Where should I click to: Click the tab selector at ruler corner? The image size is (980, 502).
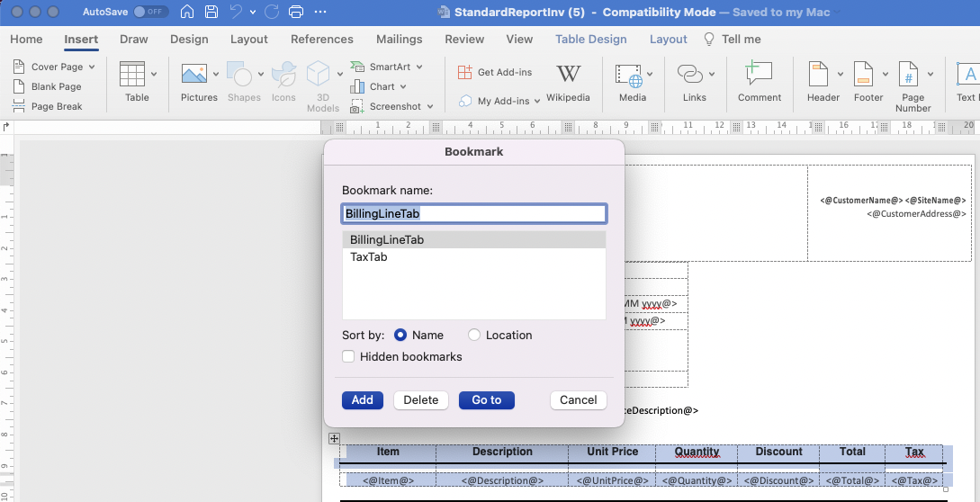coord(6,127)
